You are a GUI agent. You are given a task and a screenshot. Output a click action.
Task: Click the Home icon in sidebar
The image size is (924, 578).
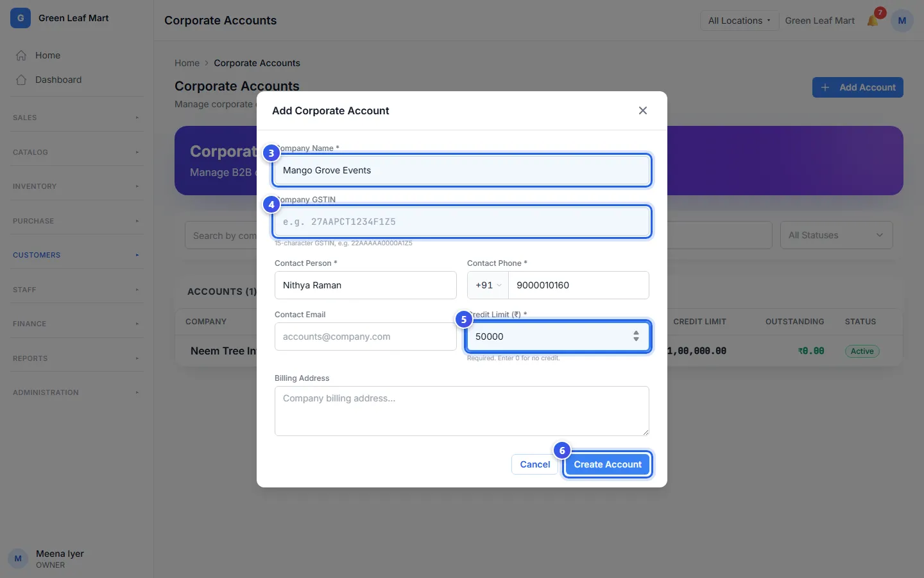(x=21, y=55)
